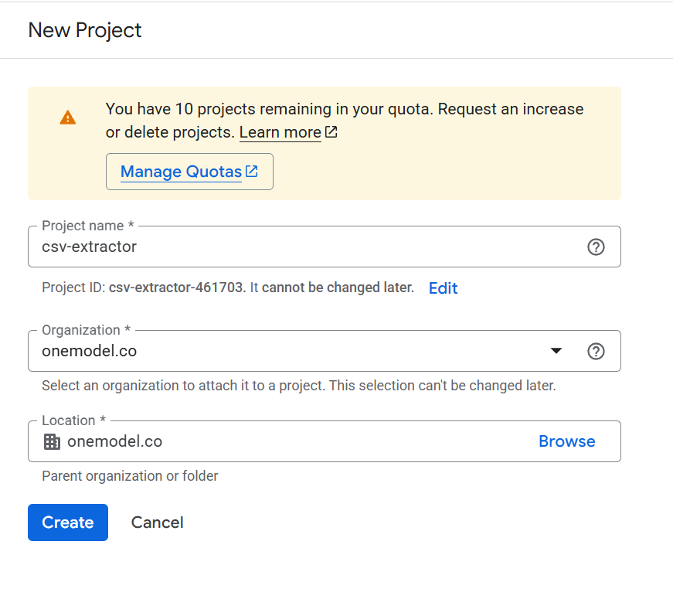Click Browse in the Location field

coord(566,441)
